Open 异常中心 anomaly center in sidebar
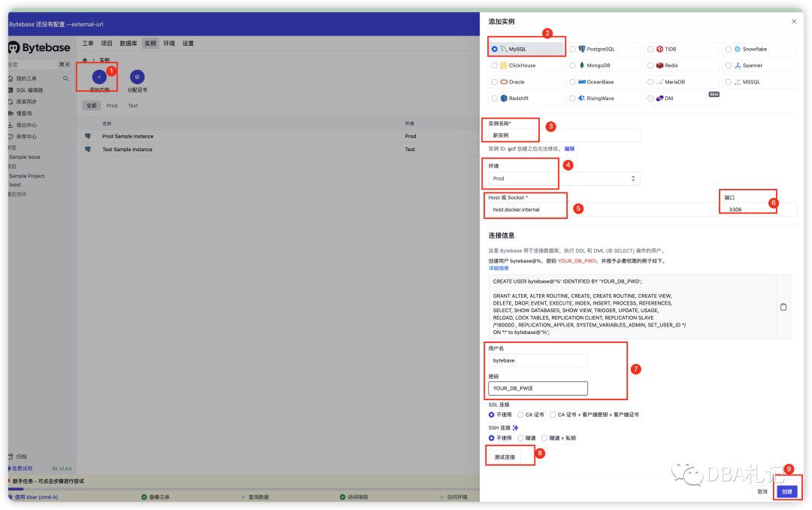This screenshot has width=812, height=510. [26, 137]
